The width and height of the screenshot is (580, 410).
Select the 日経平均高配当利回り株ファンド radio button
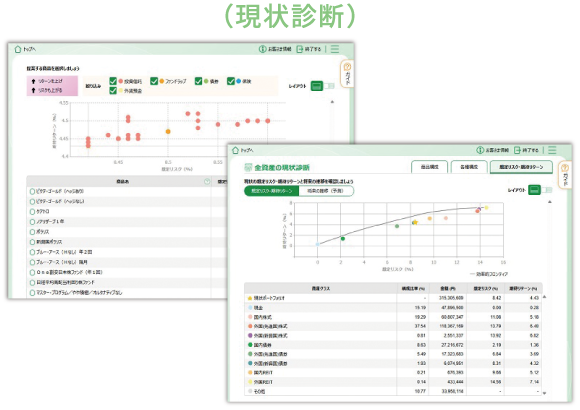[x=32, y=282]
